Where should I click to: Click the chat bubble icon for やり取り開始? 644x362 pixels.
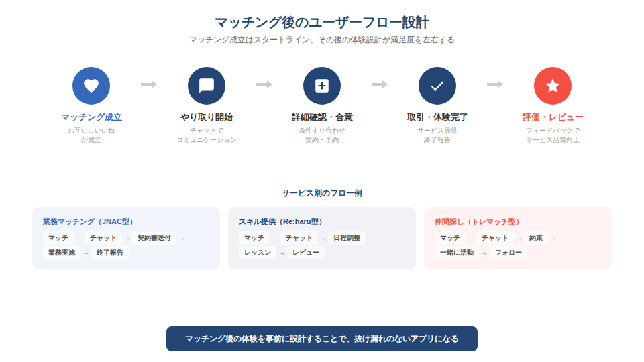pos(207,86)
